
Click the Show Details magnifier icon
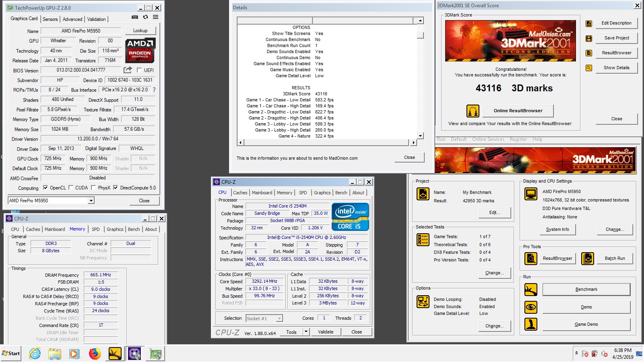point(589,68)
